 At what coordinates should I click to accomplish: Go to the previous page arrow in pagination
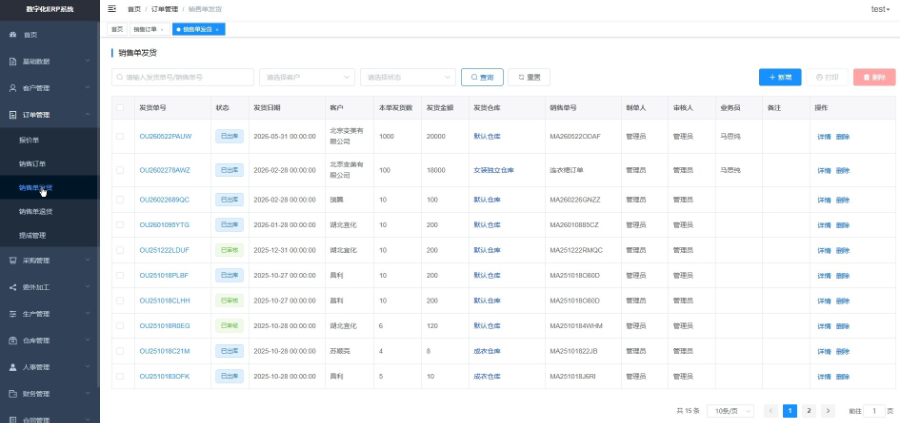(x=770, y=410)
